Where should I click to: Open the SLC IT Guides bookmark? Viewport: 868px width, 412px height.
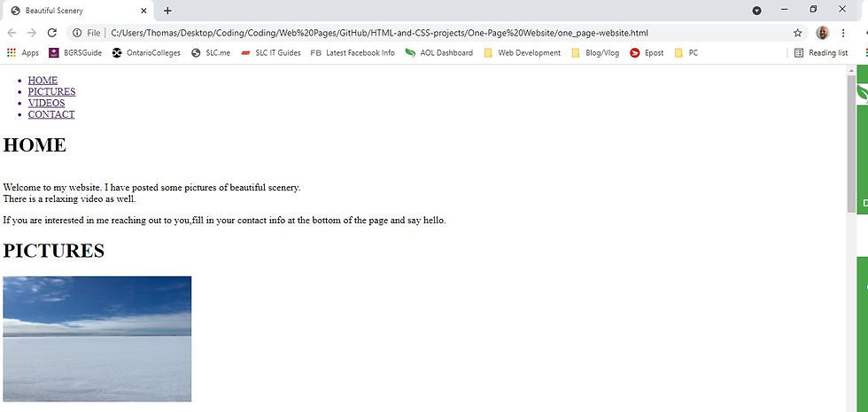point(271,52)
